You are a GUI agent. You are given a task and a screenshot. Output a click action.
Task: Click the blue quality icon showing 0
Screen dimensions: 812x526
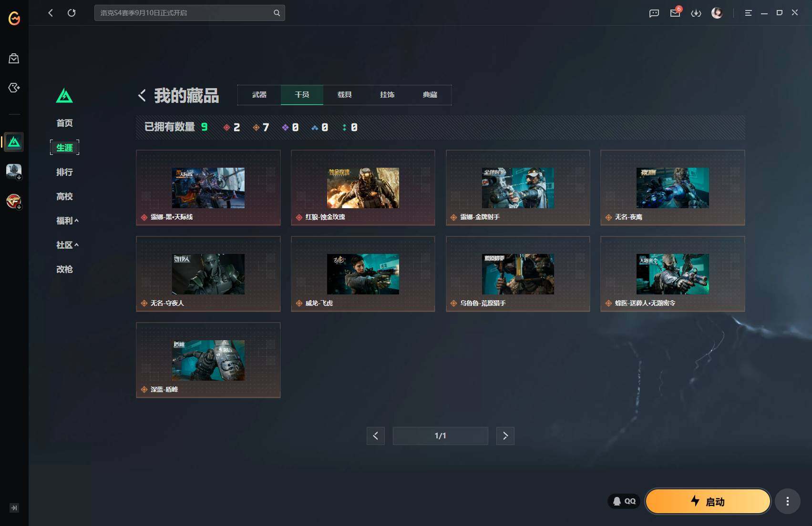coord(315,127)
